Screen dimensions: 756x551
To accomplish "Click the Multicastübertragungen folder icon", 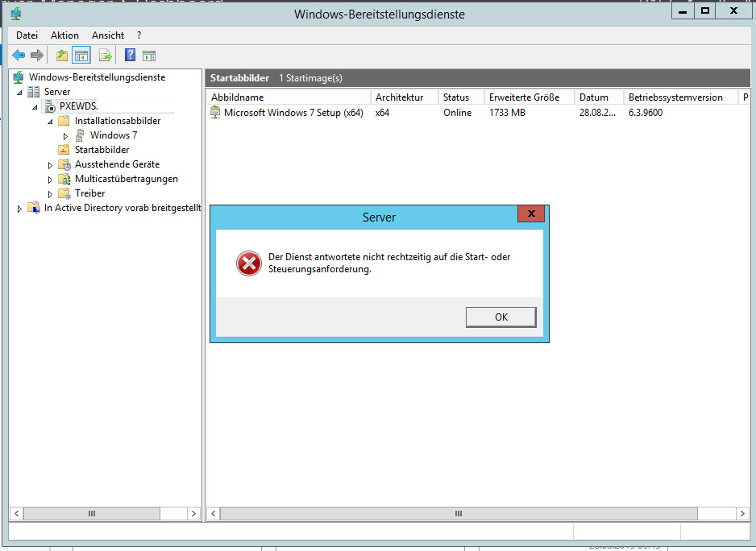I will (x=64, y=179).
